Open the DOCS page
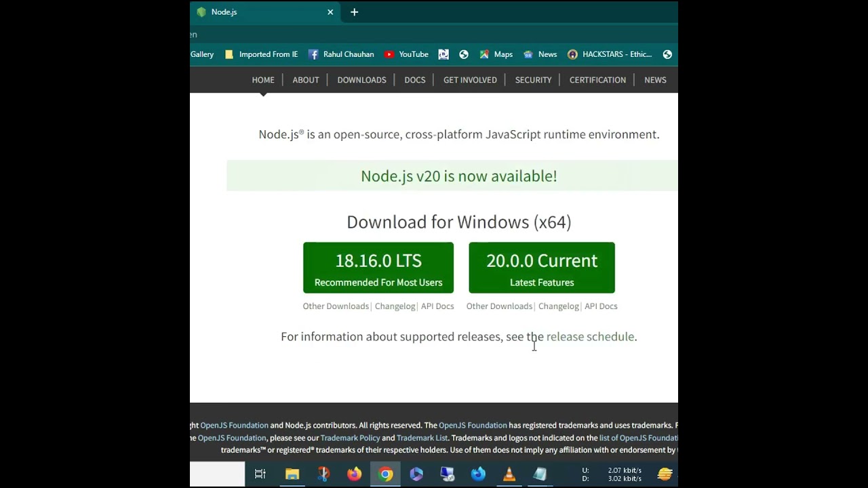 click(415, 80)
